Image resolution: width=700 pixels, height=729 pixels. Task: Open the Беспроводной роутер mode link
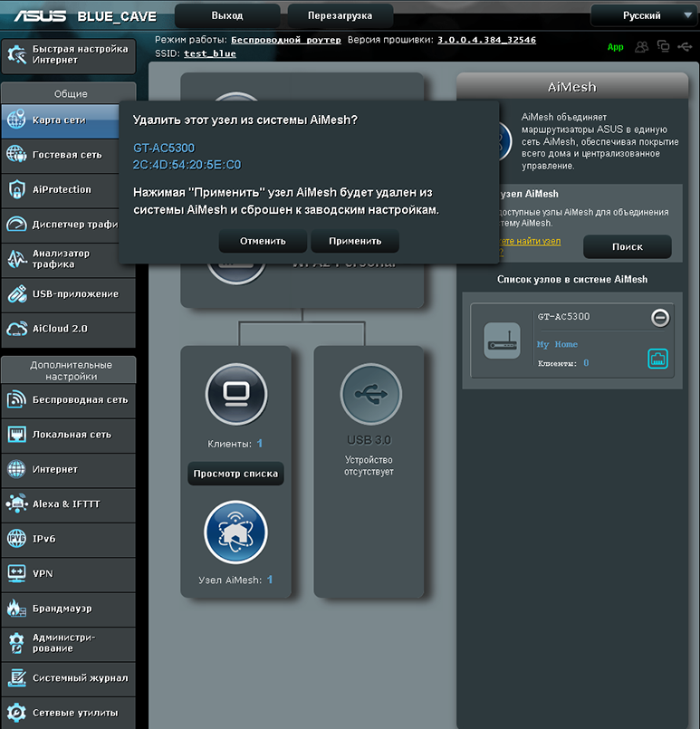point(286,40)
